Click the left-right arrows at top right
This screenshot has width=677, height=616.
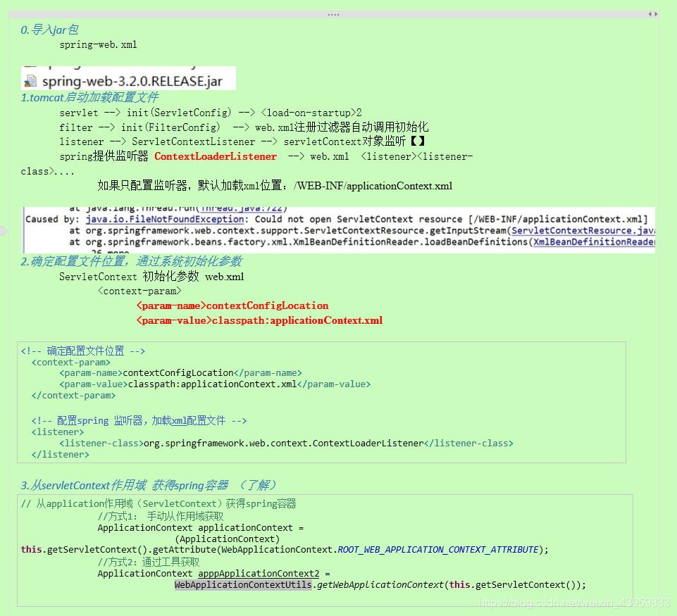point(653,14)
